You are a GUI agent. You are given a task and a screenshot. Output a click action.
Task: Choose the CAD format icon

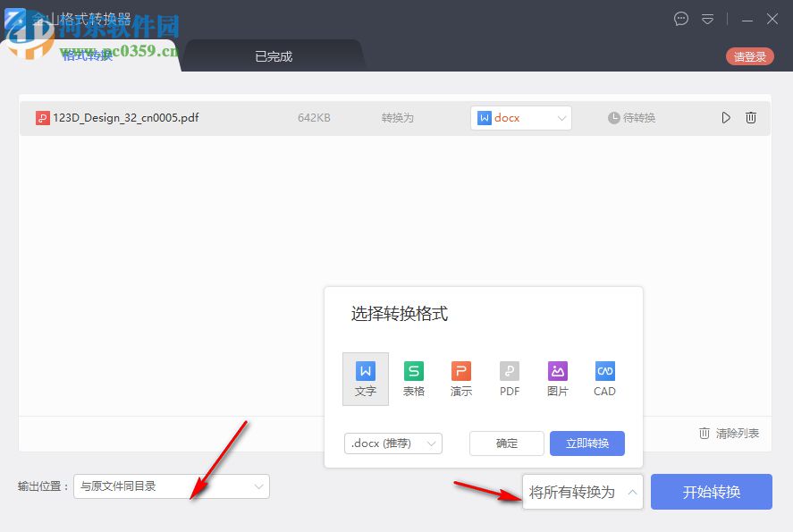[x=605, y=379]
